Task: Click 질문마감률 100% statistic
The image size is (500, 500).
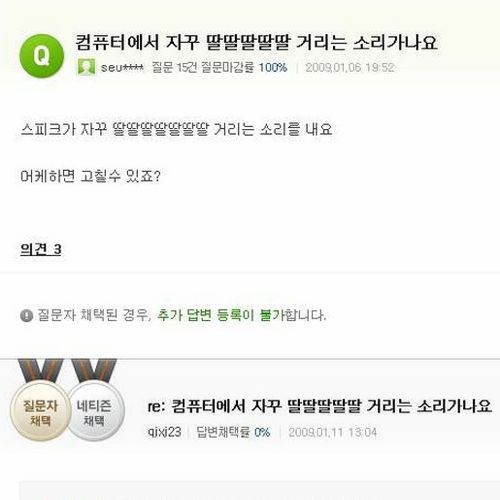Action: pos(244,68)
